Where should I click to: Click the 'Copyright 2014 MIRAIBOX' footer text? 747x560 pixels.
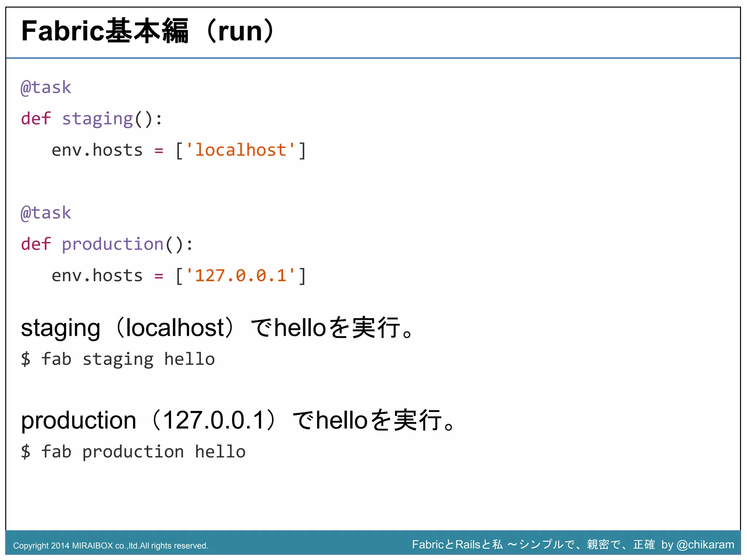(111, 546)
